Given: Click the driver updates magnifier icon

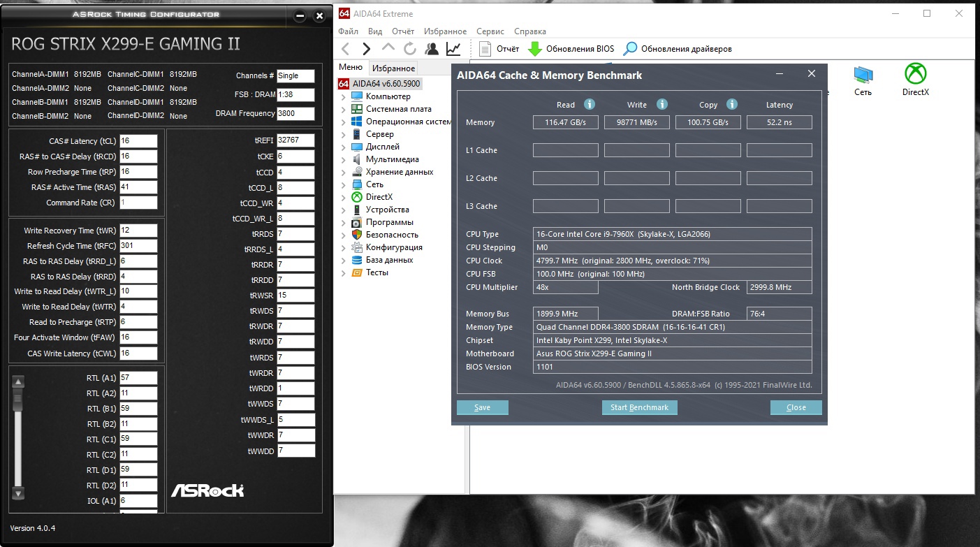Looking at the screenshot, I should [630, 48].
